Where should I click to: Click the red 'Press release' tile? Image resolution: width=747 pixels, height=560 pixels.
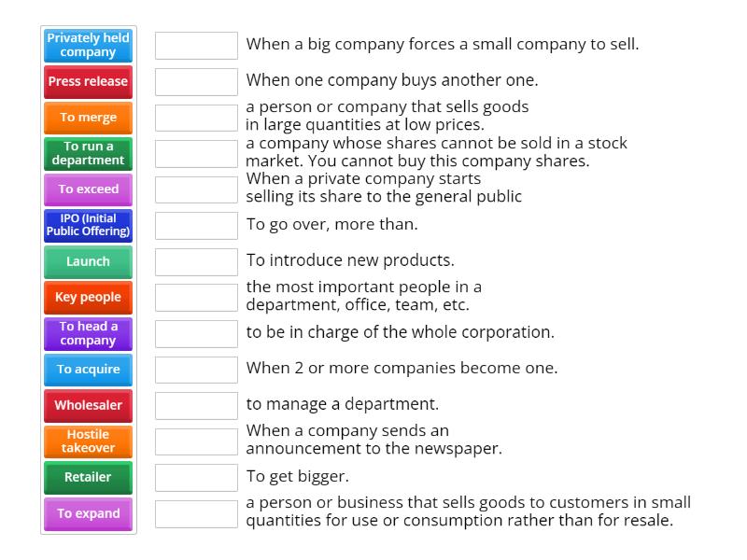(x=89, y=81)
